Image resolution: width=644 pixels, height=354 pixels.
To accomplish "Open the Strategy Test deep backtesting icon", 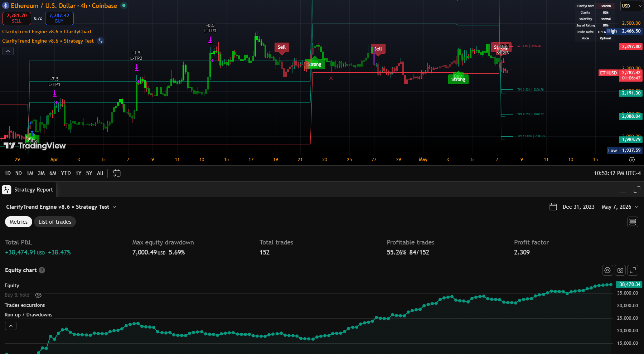I will tap(101, 41).
